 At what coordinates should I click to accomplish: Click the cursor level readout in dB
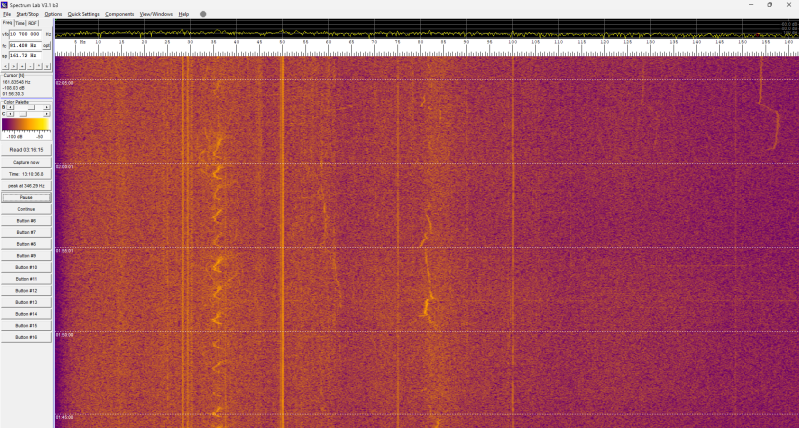click(13, 88)
